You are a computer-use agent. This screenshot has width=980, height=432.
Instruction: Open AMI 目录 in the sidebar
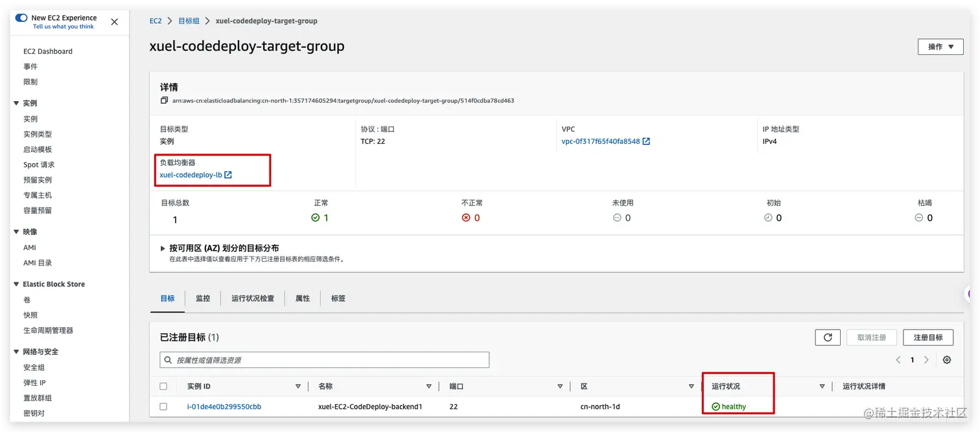(38, 263)
